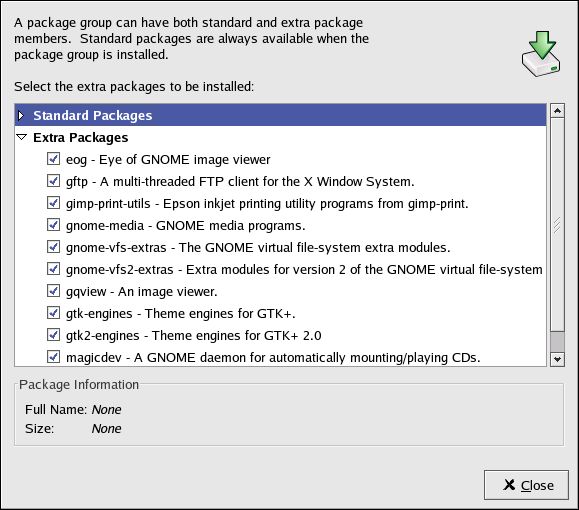
Task: Select the Standard Packages row label
Action: [x=93, y=116]
